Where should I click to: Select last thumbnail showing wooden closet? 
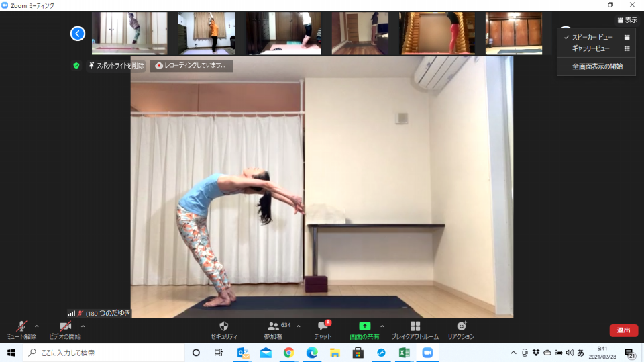(x=514, y=34)
